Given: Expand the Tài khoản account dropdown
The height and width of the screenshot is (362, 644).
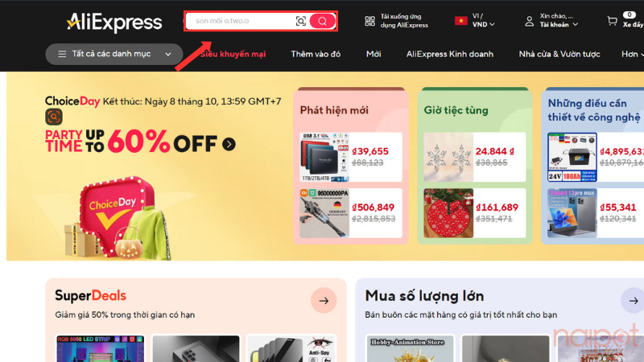Looking at the screenshot, I should [x=559, y=25].
